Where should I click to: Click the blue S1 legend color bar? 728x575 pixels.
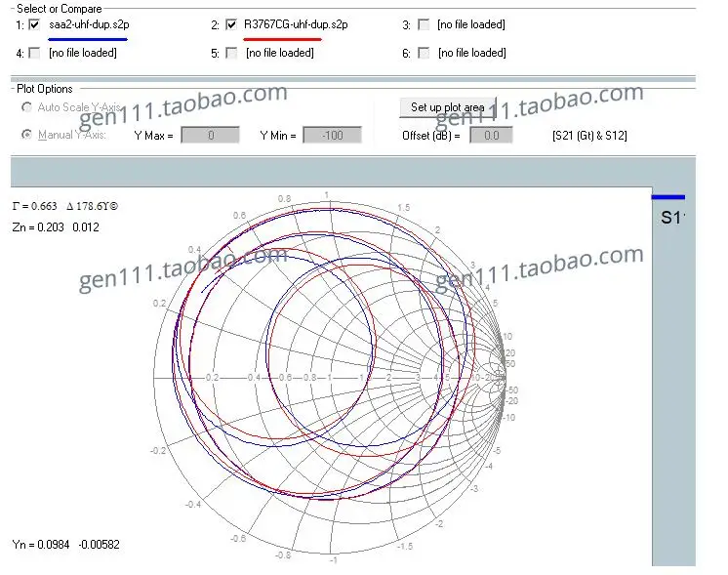pyautogui.click(x=668, y=197)
